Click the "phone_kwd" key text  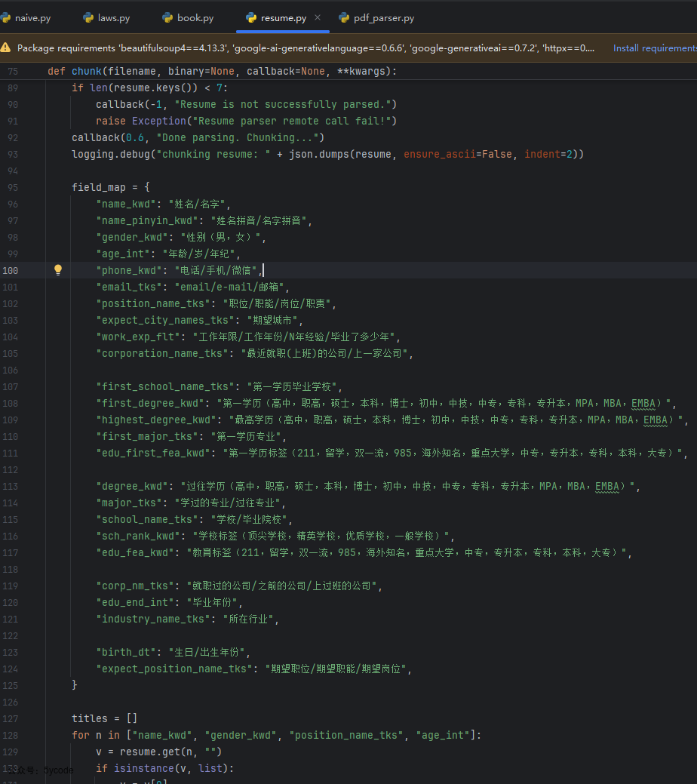(129, 270)
